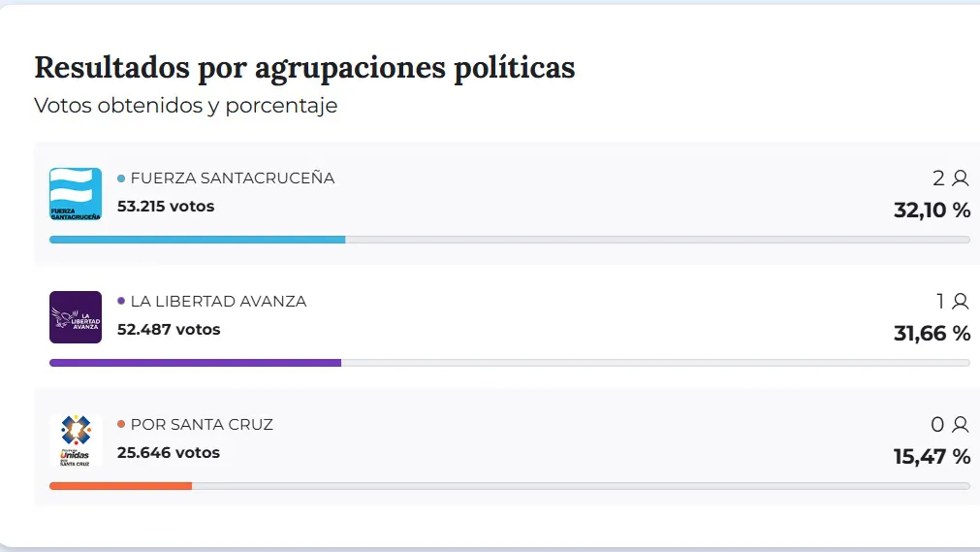Click the Por Santa Cruz party logo
The width and height of the screenshot is (980, 552).
[76, 440]
